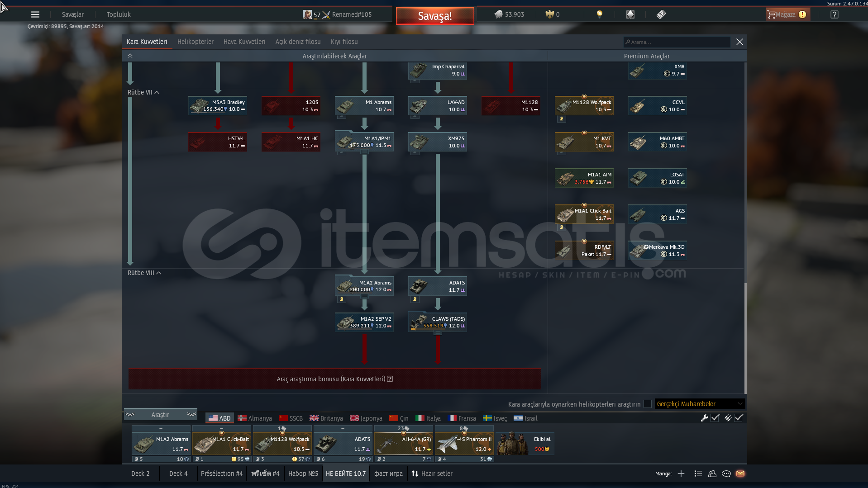Viewport: 868px width, 488px height.
Task: Check Silver Lions balance 53.903
Action: click(510, 14)
